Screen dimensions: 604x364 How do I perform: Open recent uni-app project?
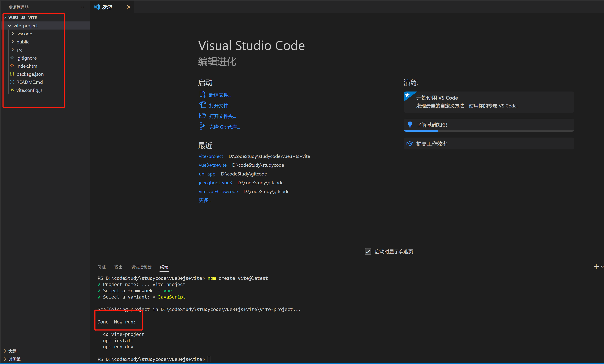[x=207, y=174]
